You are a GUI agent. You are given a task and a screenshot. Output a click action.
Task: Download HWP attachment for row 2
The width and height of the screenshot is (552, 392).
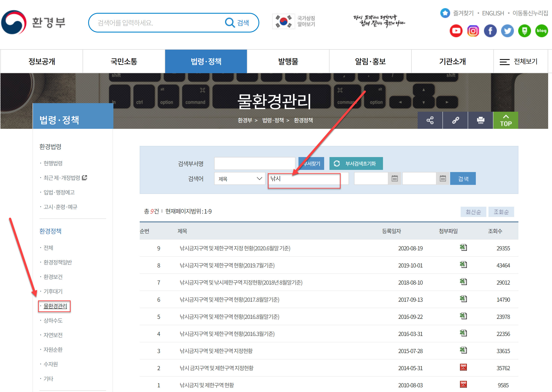pos(463,367)
